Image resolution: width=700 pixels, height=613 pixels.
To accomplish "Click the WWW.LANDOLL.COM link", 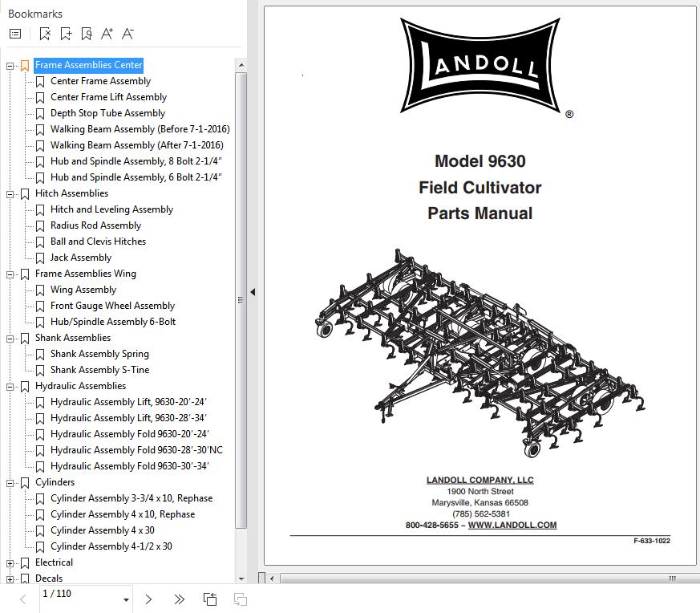I will click(x=512, y=525).
